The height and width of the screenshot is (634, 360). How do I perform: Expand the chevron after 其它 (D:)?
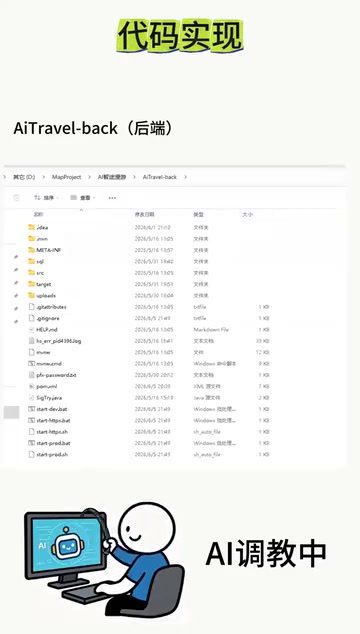coord(44,177)
